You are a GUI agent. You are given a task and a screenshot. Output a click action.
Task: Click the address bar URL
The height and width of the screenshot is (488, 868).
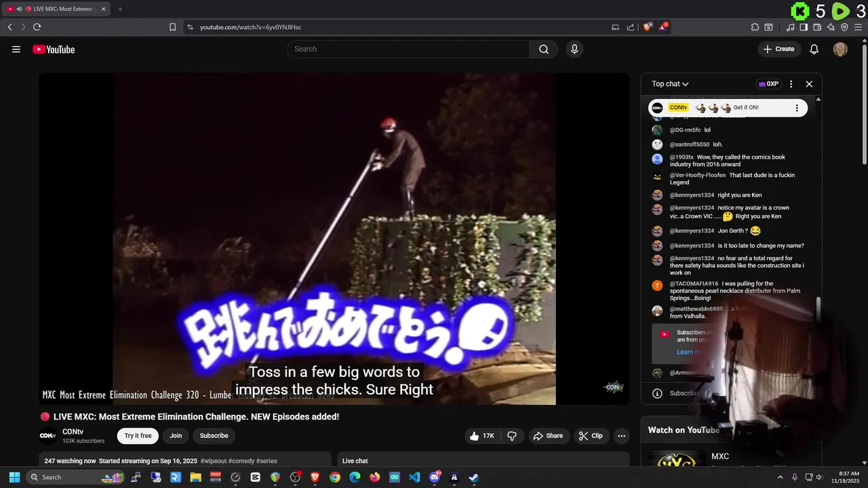tap(250, 27)
